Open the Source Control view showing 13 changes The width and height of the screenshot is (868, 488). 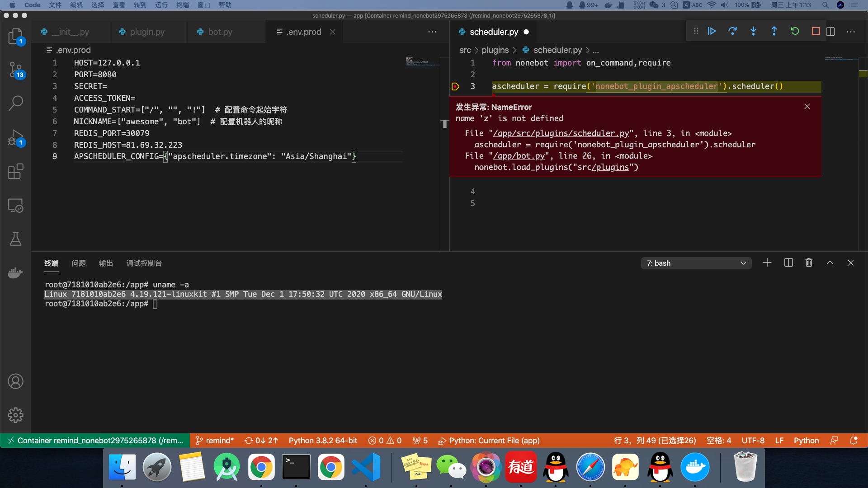point(16,70)
